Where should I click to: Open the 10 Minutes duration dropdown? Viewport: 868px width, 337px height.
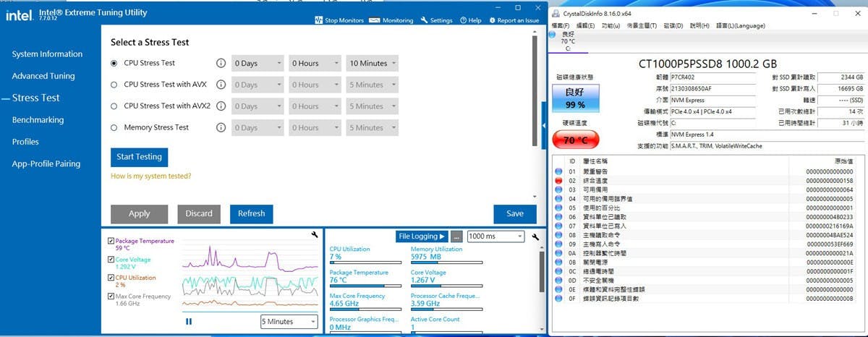click(372, 63)
